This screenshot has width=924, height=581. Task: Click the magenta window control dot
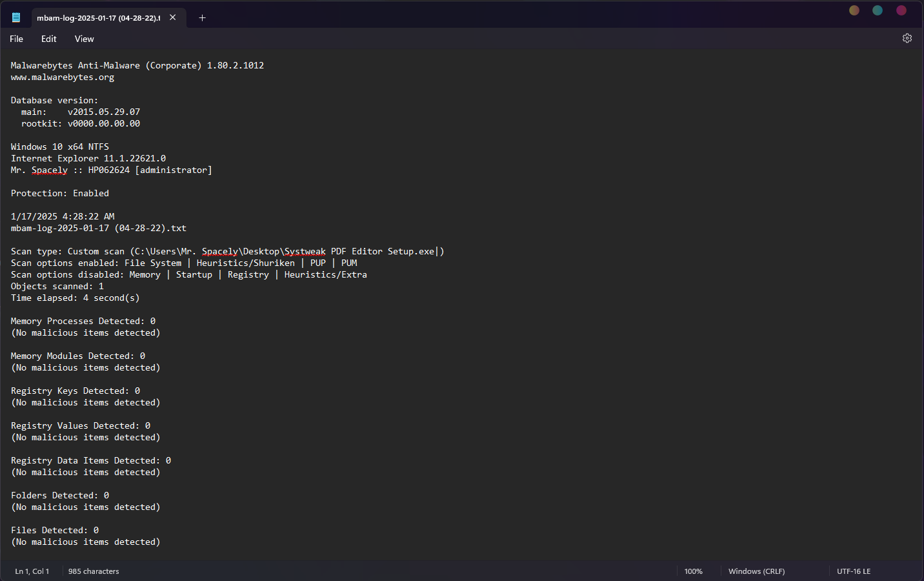(x=901, y=10)
